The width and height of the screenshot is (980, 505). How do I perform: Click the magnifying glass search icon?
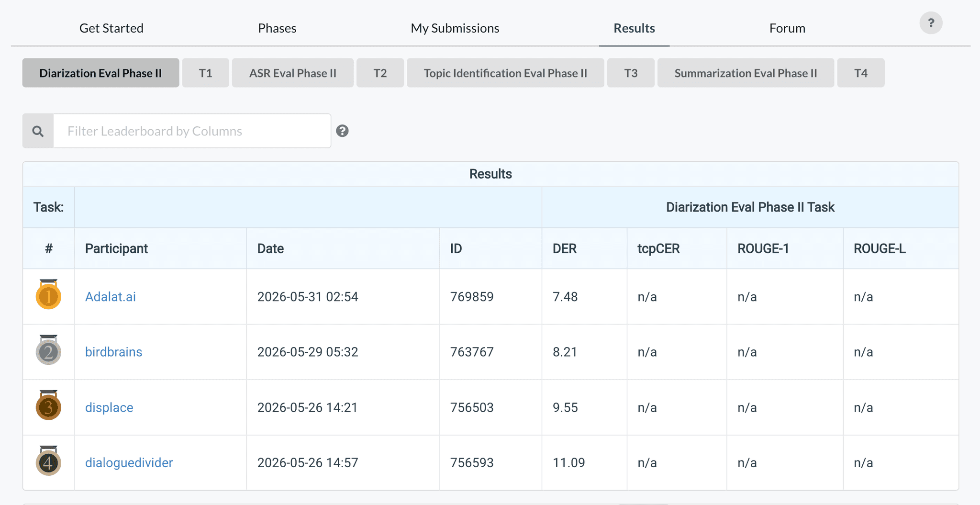[x=38, y=131]
